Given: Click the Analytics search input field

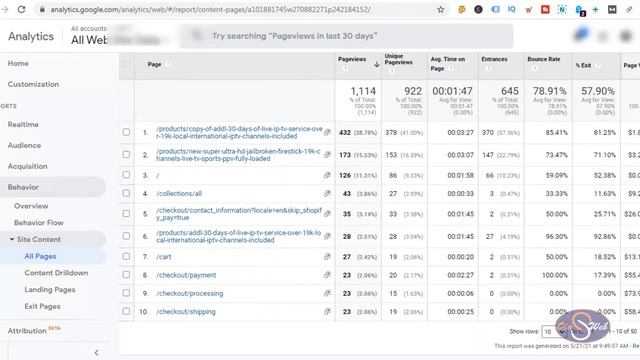Looking at the screenshot, I should [346, 36].
